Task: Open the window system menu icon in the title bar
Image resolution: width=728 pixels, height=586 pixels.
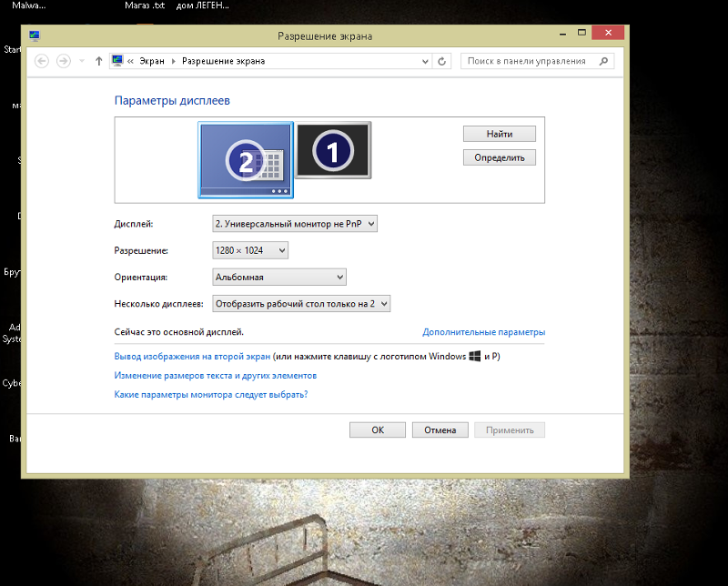Action: coord(35,36)
